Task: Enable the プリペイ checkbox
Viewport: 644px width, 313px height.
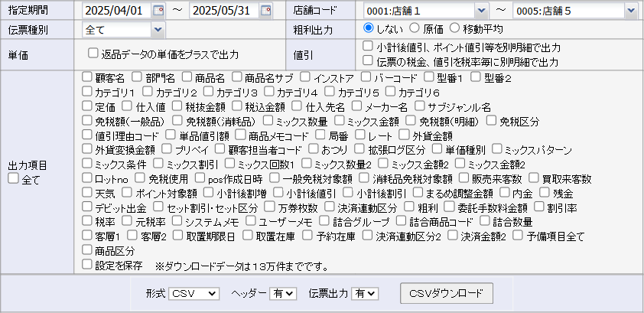Action: click(167, 148)
